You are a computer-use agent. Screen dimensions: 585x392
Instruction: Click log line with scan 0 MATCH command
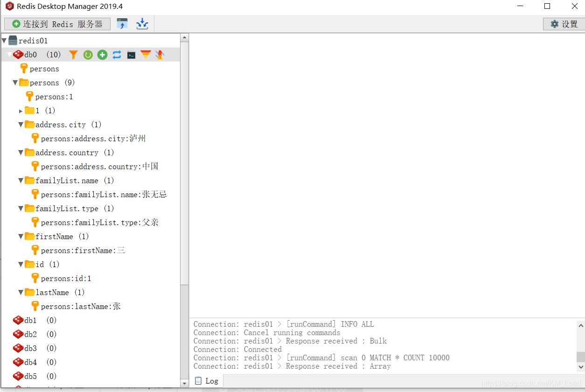[321, 358]
